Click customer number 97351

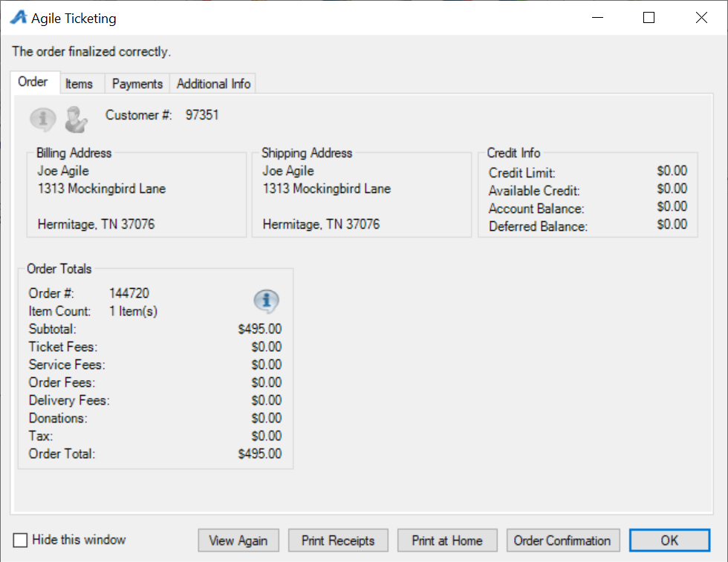[x=202, y=115]
